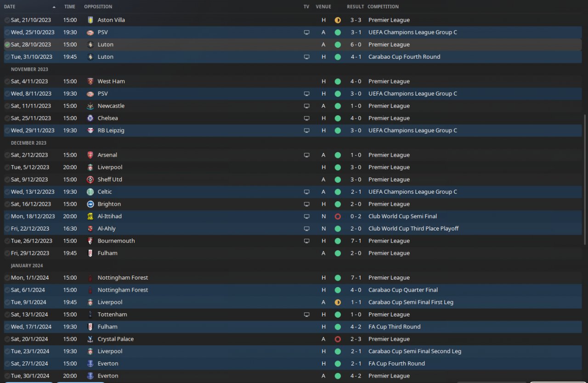Click the Aston Villa club badge
The image size is (588, 383).
[x=90, y=20]
